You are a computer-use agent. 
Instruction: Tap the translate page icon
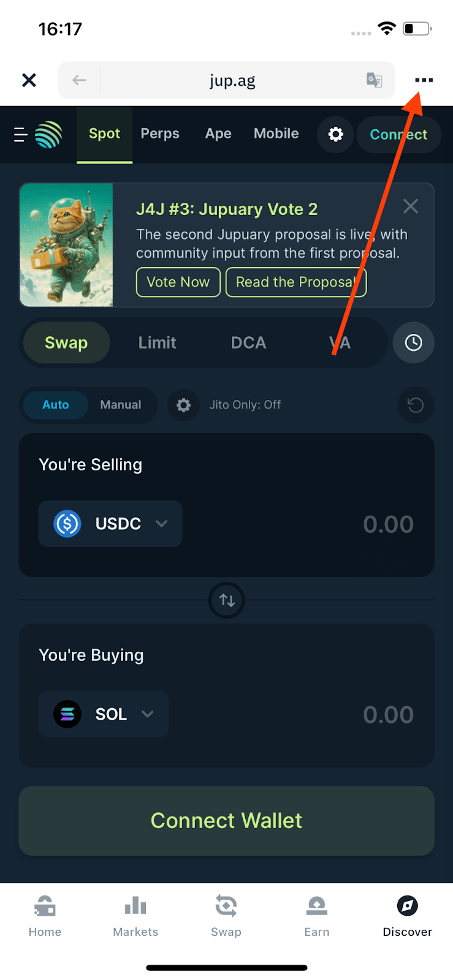point(374,80)
